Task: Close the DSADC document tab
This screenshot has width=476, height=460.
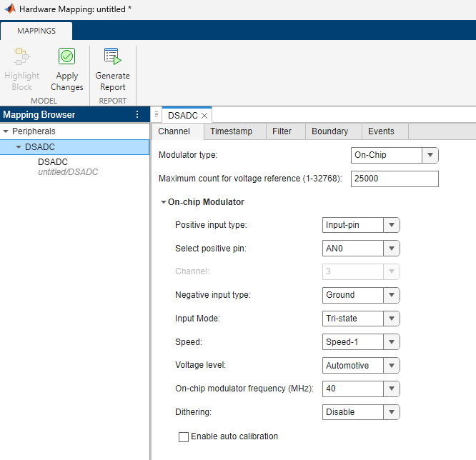Action: click(204, 115)
